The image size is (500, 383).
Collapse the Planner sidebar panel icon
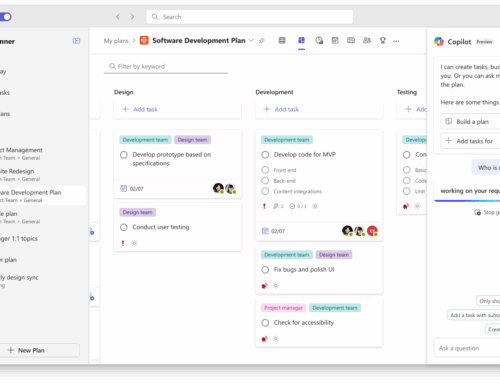[76, 41]
